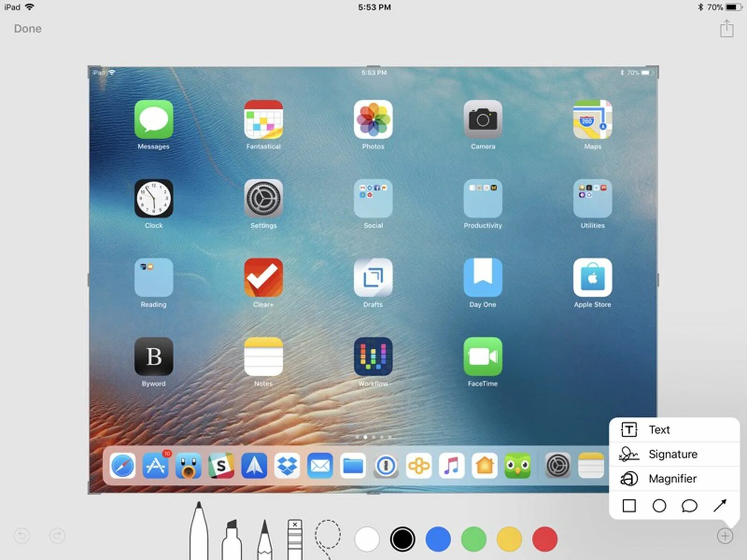Insert a square shape
This screenshot has width=747, height=560.
(x=628, y=505)
